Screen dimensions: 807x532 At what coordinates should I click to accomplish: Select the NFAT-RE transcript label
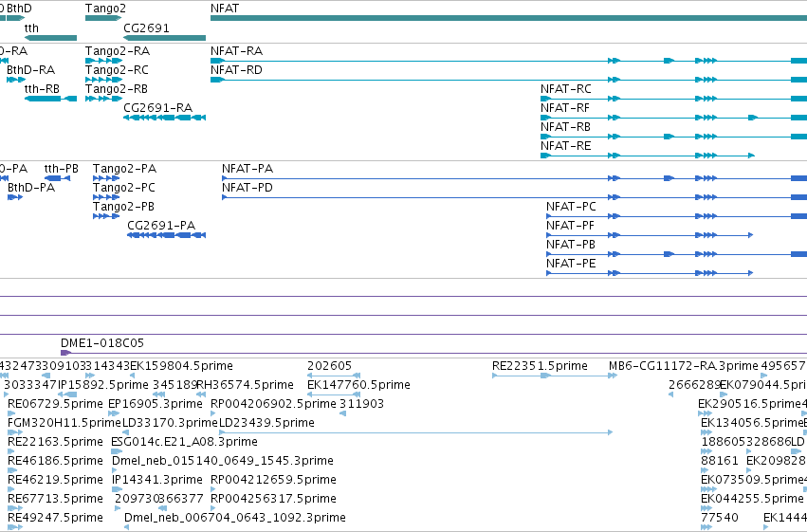pyautogui.click(x=565, y=146)
